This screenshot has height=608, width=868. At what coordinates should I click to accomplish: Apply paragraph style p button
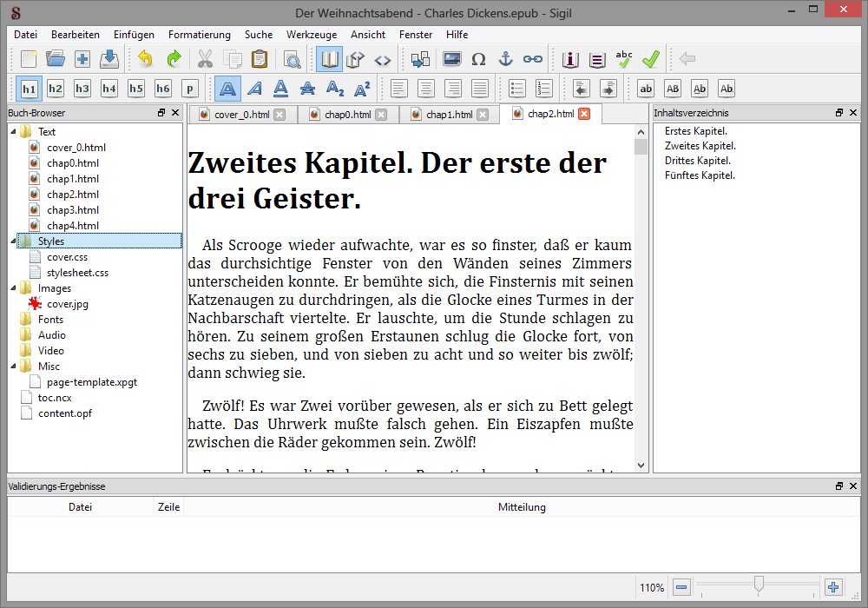tap(190, 89)
